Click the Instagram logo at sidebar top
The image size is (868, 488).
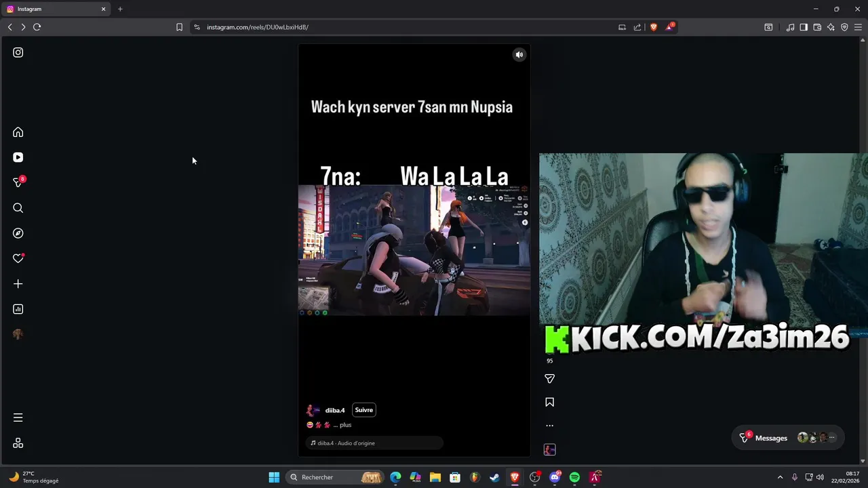18,52
